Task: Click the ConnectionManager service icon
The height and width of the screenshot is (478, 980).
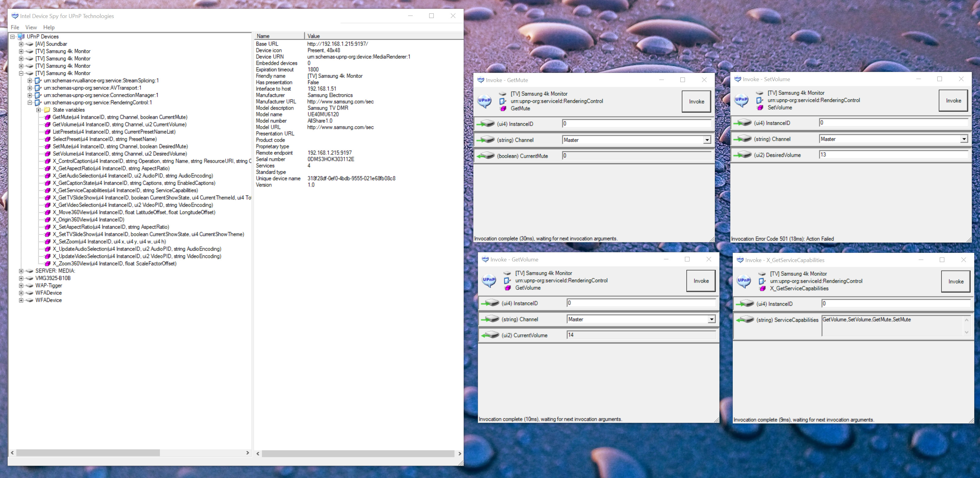Action: click(x=38, y=95)
